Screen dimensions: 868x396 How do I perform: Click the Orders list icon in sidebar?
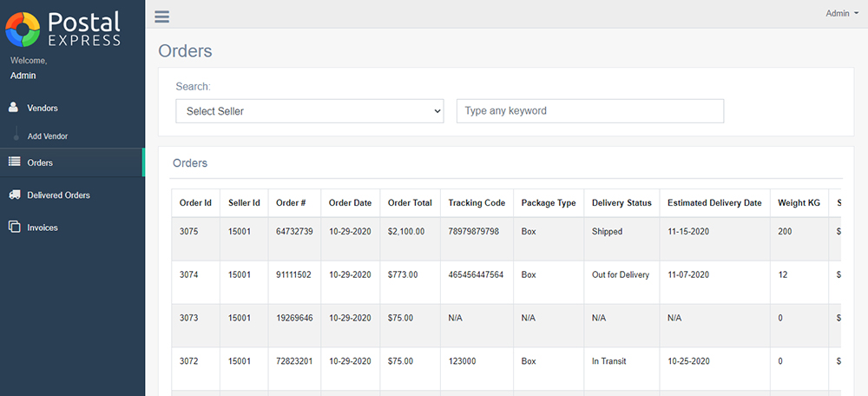[x=15, y=162]
